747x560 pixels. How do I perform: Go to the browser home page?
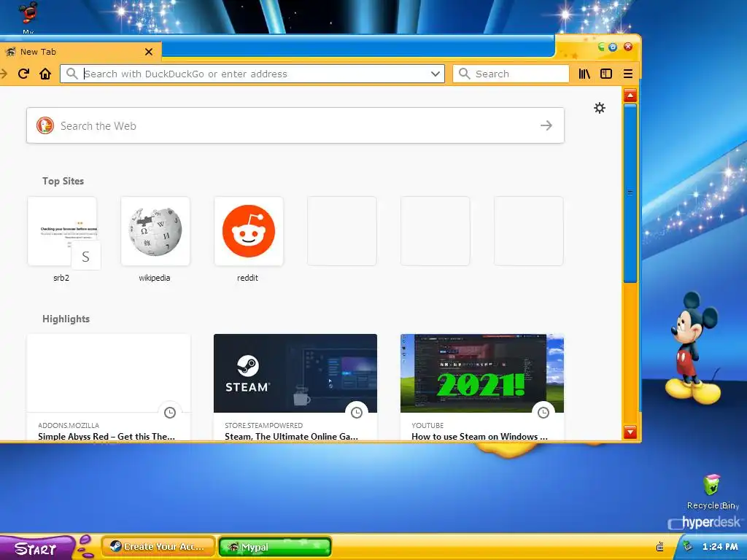pyautogui.click(x=45, y=74)
